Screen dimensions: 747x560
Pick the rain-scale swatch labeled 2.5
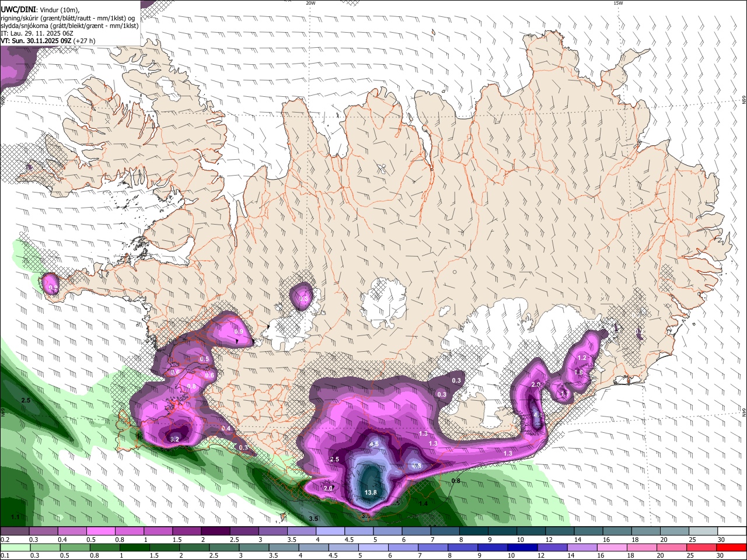point(224,548)
